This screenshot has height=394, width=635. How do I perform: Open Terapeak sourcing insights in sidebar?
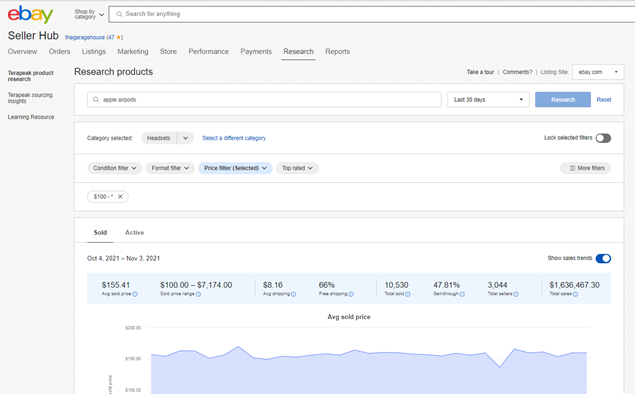click(x=30, y=98)
